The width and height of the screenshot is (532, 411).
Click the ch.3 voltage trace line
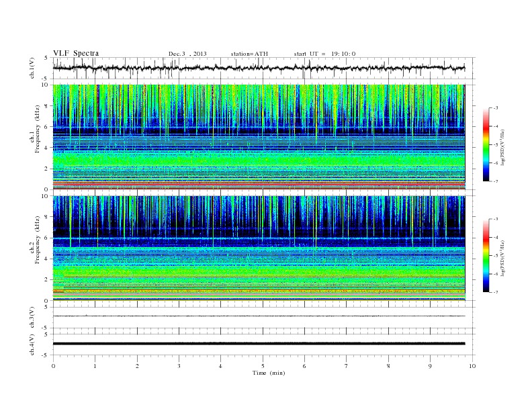tap(259, 316)
